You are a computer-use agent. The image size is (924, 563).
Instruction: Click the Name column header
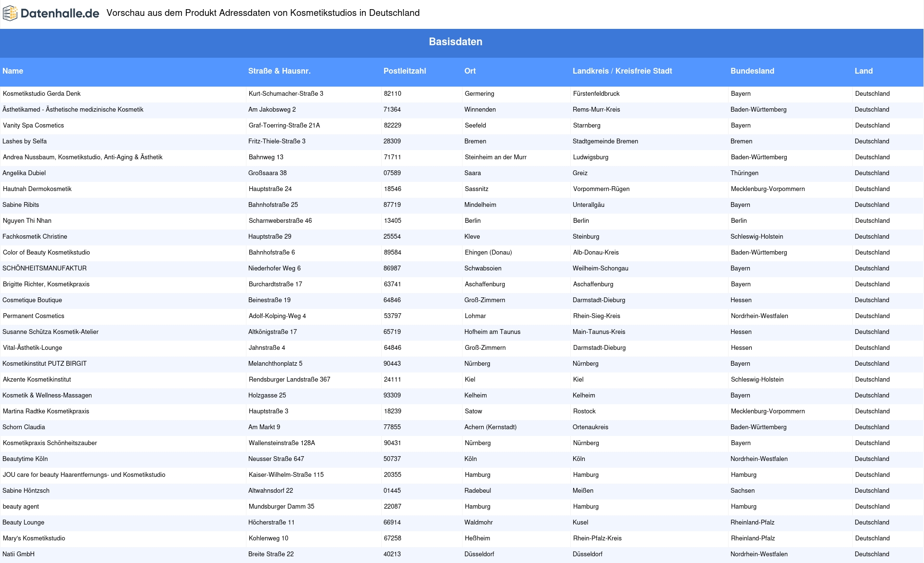click(13, 71)
